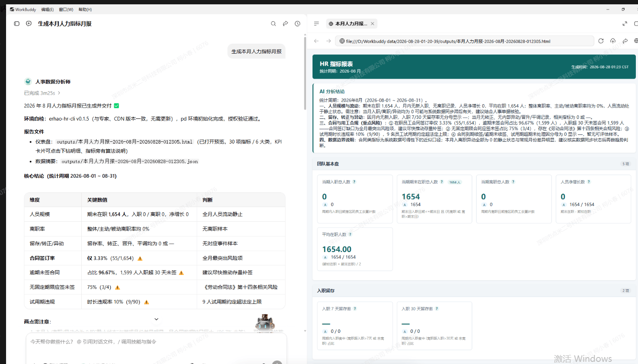
Task: Click the file URL address bar
Action: coord(464,41)
